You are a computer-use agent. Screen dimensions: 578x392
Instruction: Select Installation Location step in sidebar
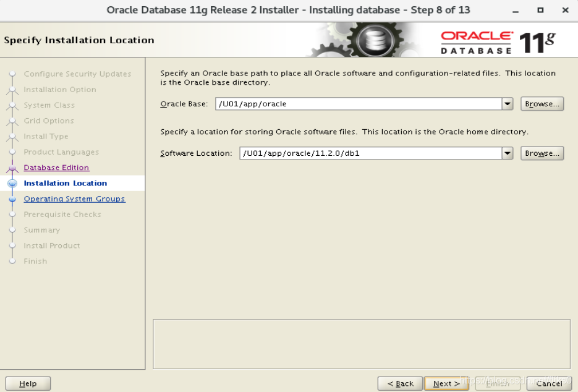pyautogui.click(x=66, y=183)
